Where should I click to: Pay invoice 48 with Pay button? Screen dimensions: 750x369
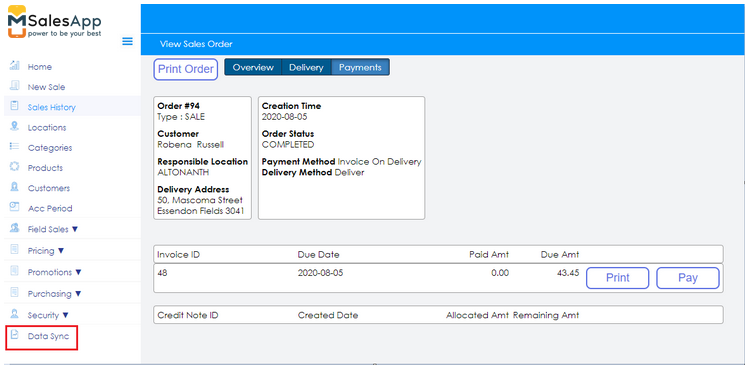coord(688,278)
